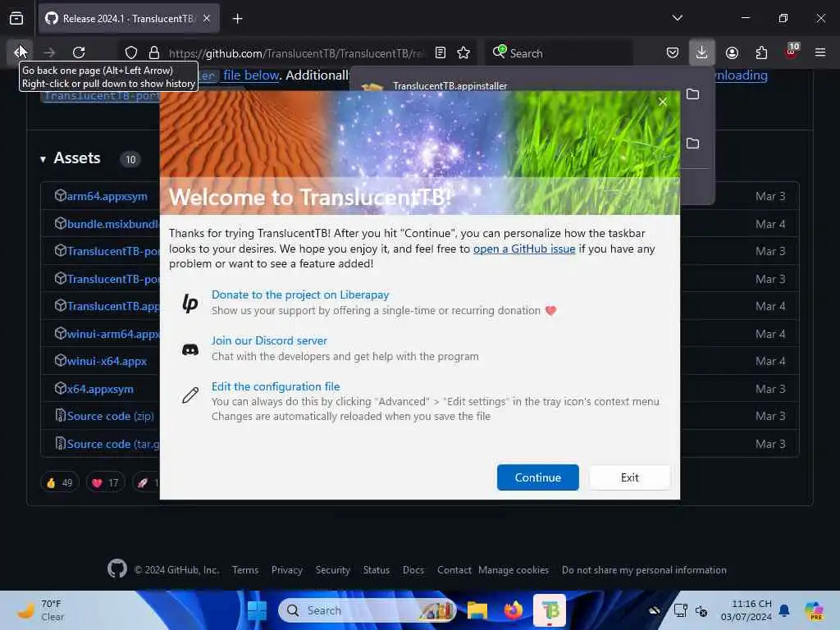Download x64.appxsym asset

[x=100, y=389]
